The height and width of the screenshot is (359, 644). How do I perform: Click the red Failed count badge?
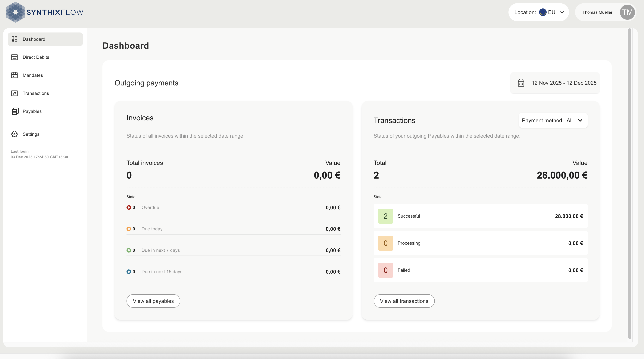[386, 270]
